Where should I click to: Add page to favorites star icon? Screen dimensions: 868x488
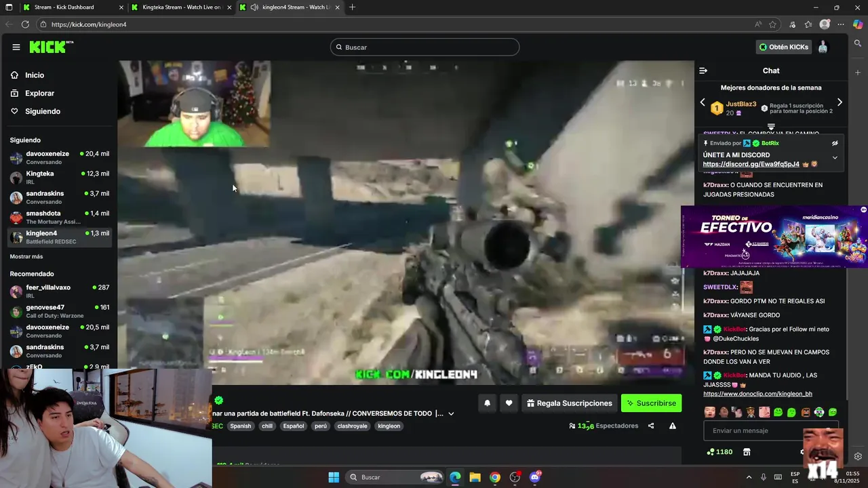(x=772, y=24)
